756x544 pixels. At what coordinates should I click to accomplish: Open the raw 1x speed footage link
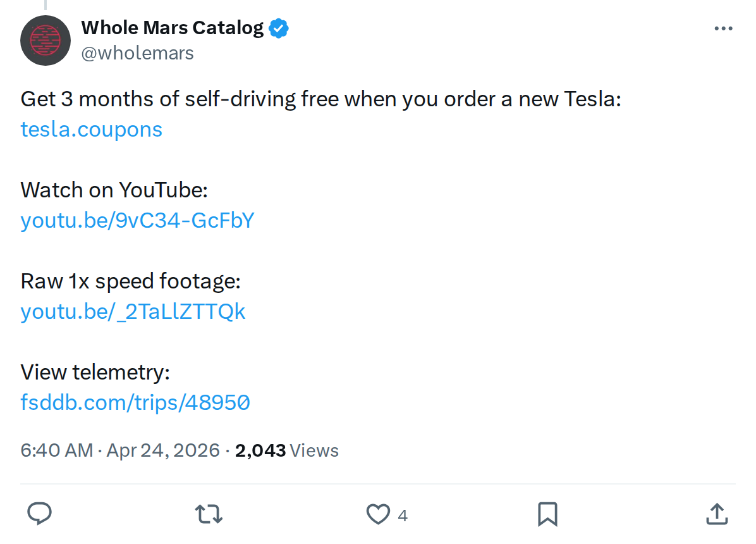[133, 311]
